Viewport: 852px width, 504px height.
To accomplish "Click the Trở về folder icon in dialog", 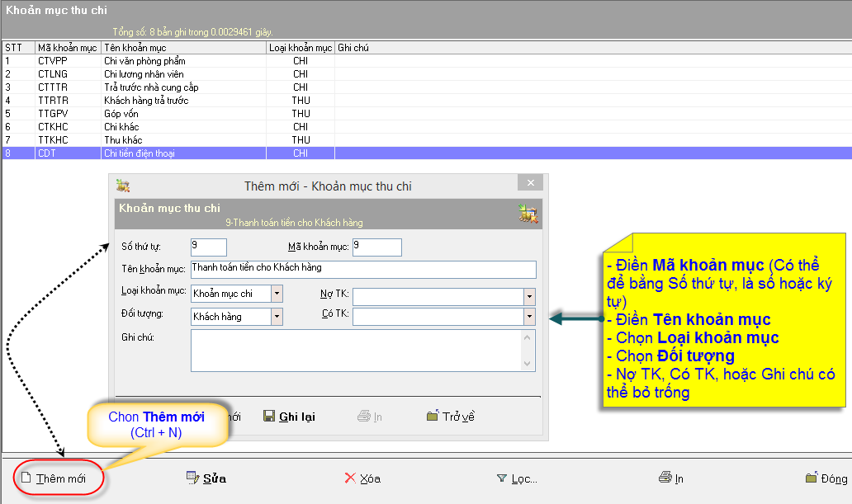I will tap(433, 417).
